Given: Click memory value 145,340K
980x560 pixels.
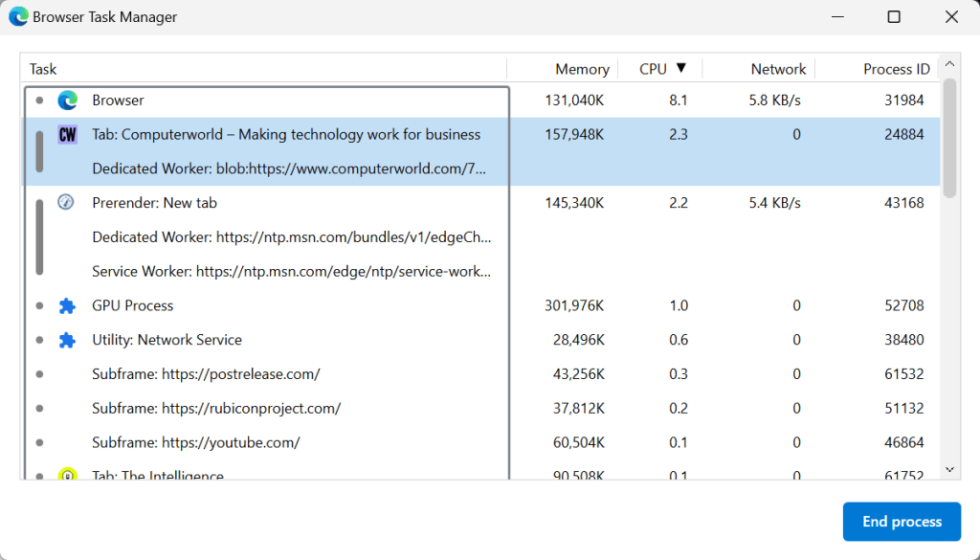Looking at the screenshot, I should (574, 203).
